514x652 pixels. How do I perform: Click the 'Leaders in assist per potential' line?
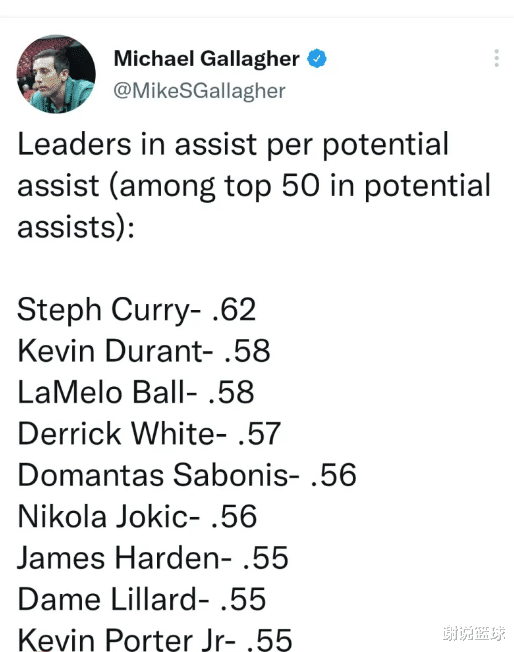click(233, 144)
